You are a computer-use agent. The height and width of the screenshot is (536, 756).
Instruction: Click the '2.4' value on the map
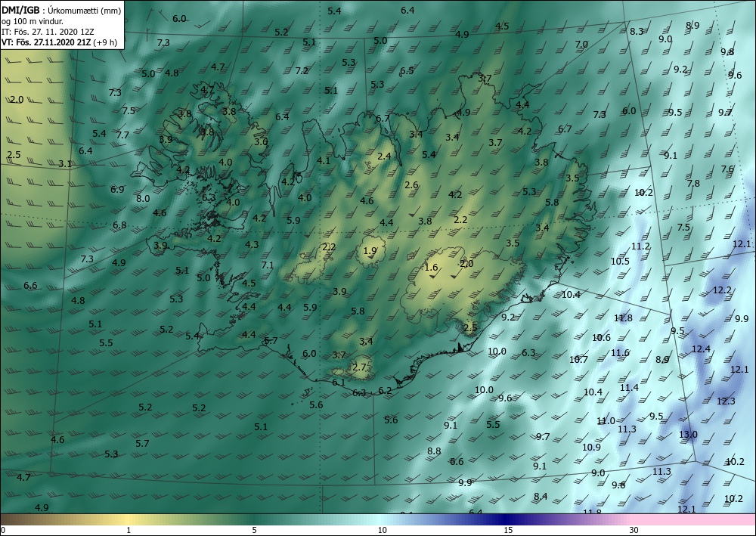point(384,156)
